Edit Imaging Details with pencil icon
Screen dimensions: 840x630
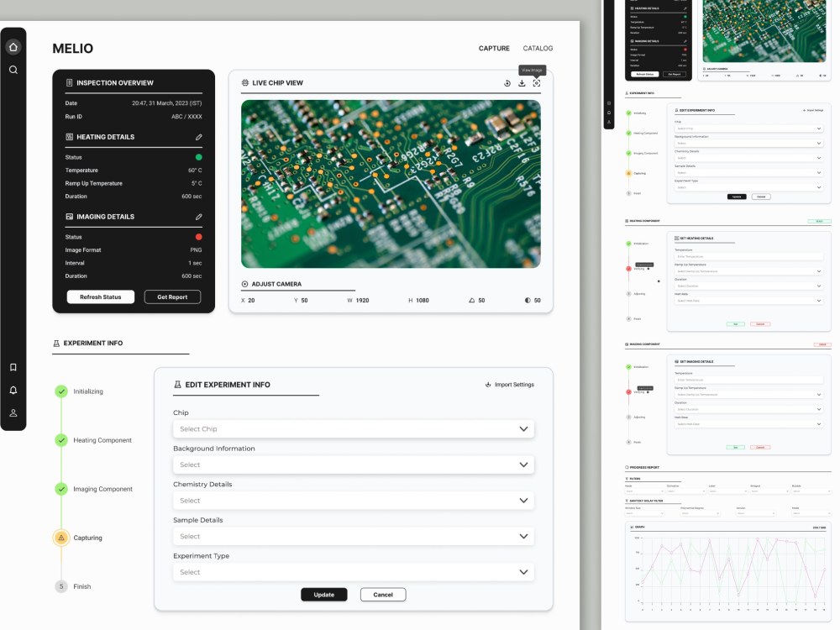tap(199, 217)
